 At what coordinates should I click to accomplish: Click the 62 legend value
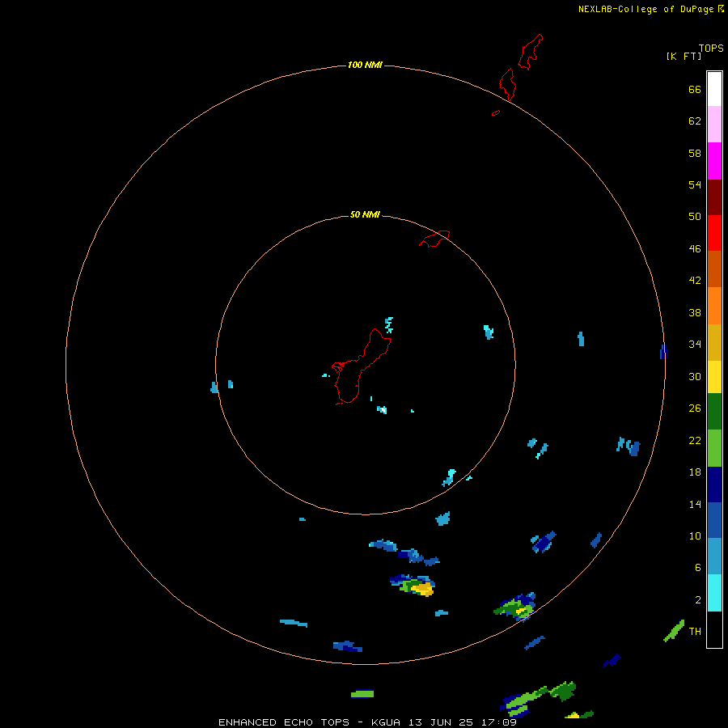[x=695, y=121]
